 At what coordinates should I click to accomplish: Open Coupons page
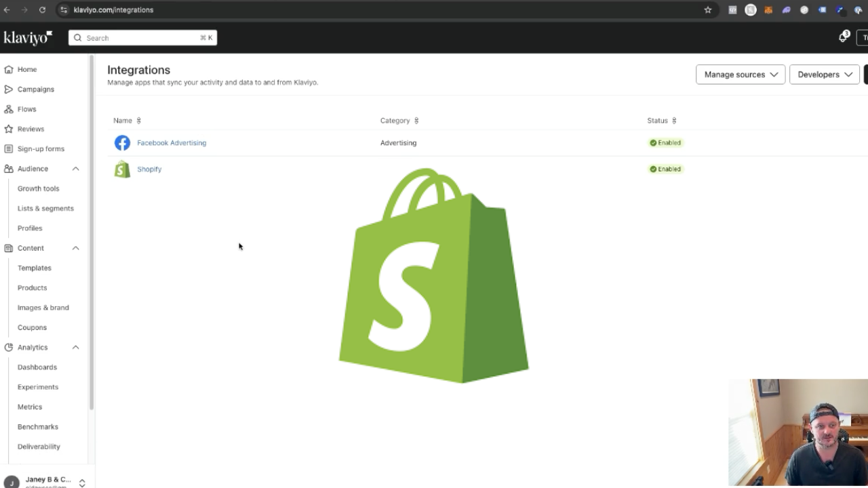[x=32, y=327]
